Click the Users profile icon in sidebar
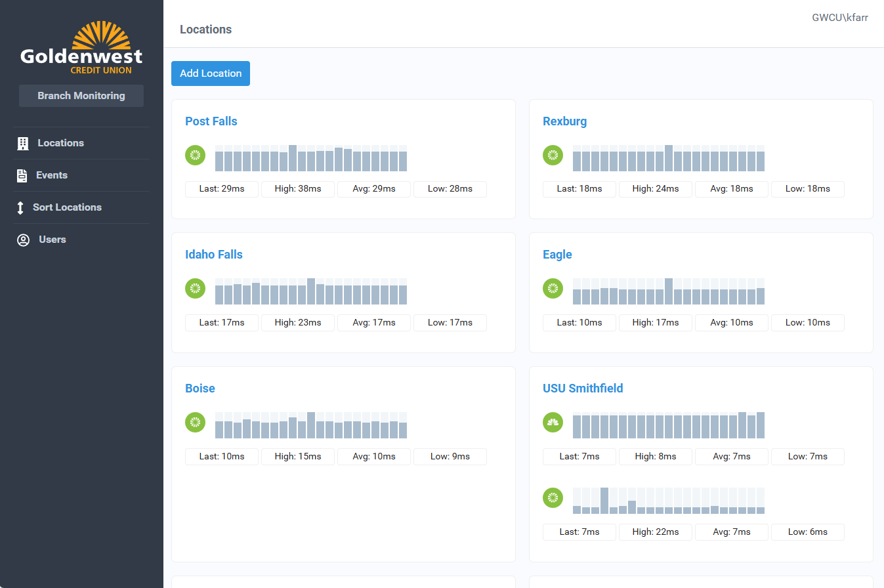 click(23, 240)
